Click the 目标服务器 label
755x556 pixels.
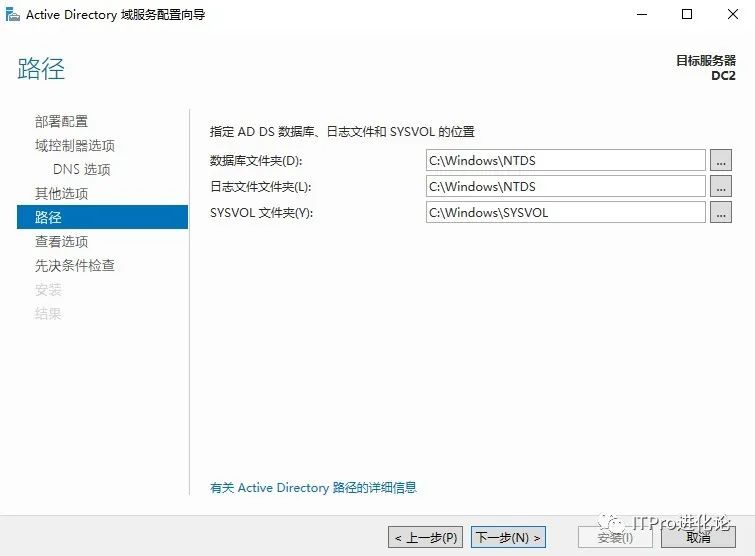[x=706, y=61]
